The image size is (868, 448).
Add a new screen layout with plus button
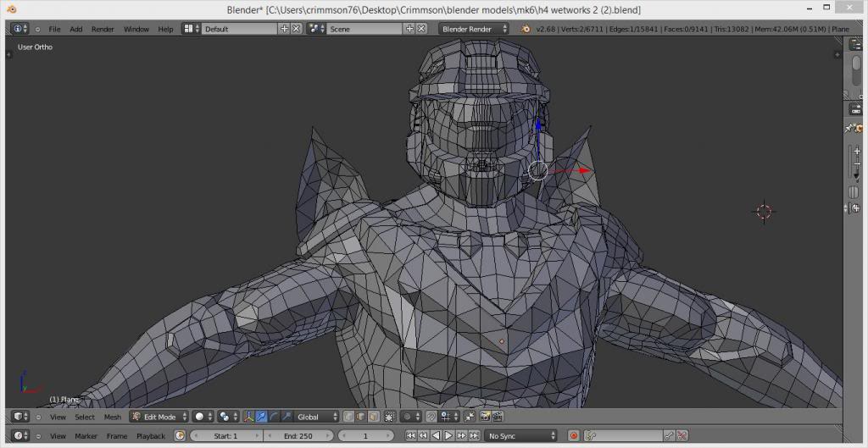[285, 29]
